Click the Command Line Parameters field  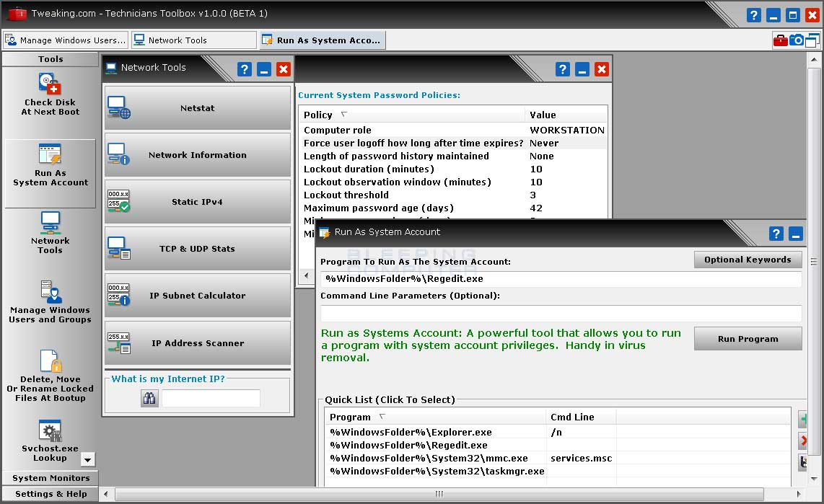click(561, 314)
